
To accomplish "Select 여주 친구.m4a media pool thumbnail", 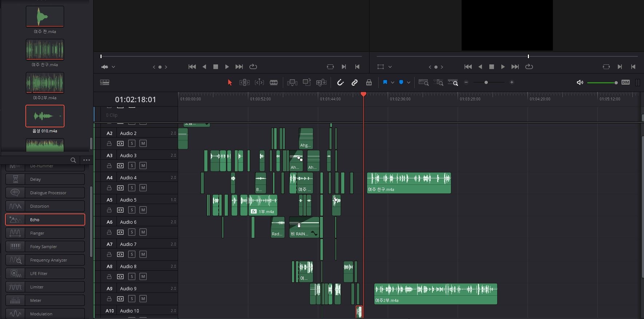I will click(x=45, y=49).
